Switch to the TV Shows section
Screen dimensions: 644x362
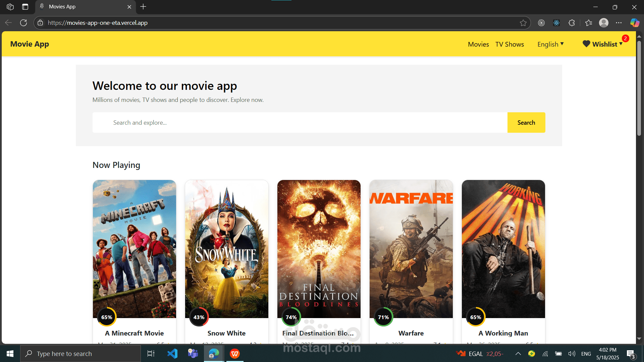(509, 44)
